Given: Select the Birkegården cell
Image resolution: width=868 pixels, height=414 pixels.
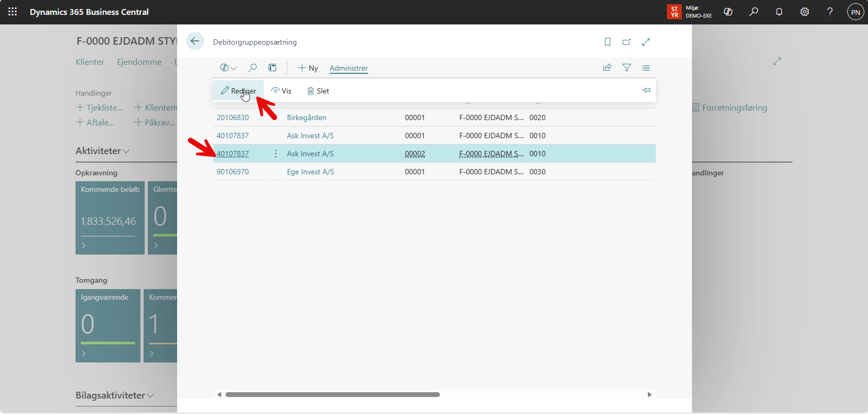Looking at the screenshot, I should tap(306, 117).
